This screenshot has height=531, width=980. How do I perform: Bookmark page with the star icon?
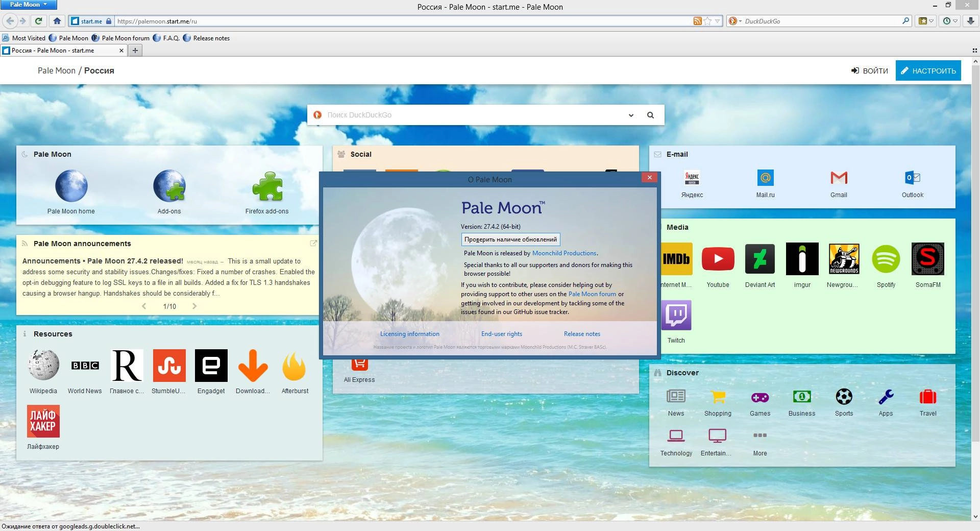707,21
